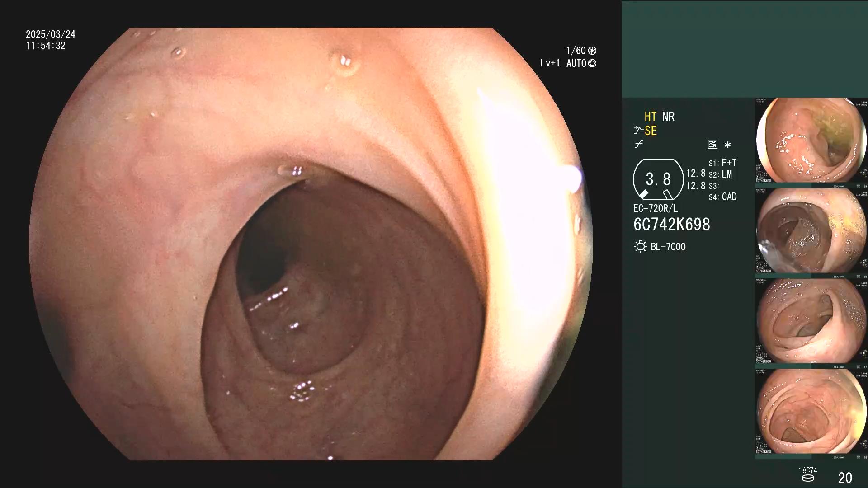868x488 pixels.
Task: Click the settings sliders icon beside asterisk
Action: pos(712,145)
